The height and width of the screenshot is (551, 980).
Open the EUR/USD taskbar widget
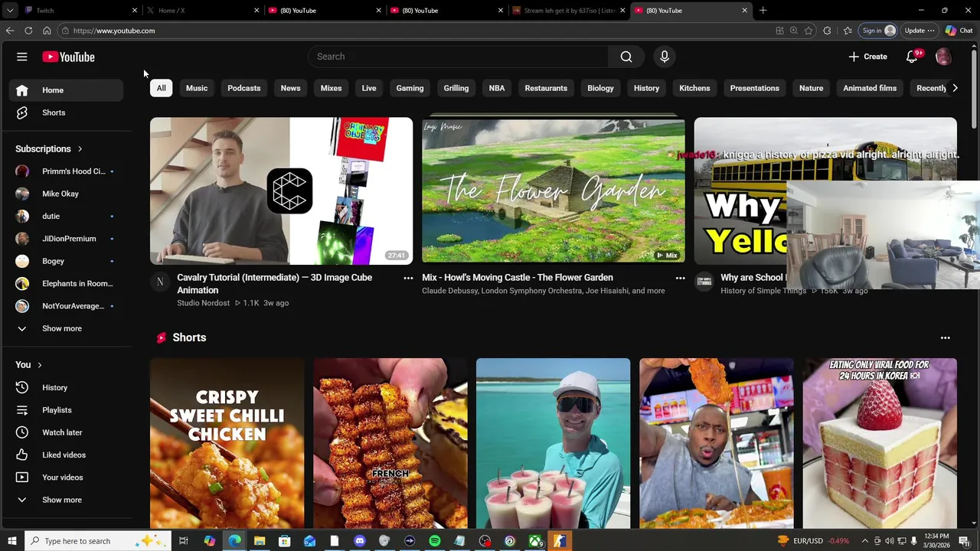coord(812,541)
